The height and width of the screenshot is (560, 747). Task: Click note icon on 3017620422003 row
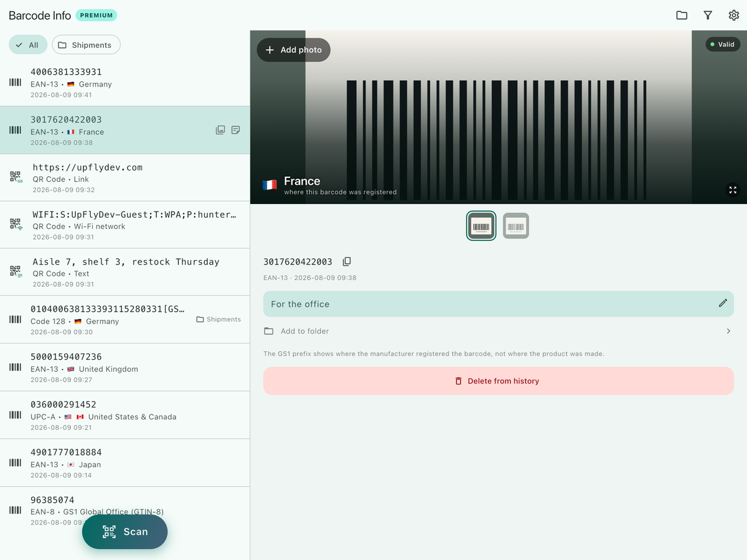tap(236, 130)
